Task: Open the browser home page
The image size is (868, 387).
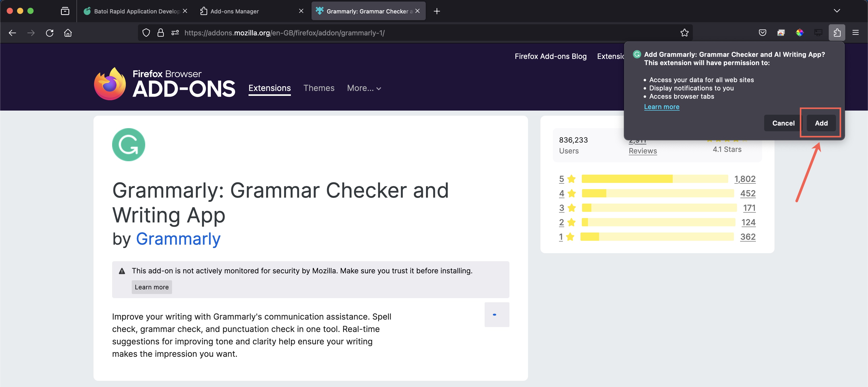Action: click(x=68, y=33)
